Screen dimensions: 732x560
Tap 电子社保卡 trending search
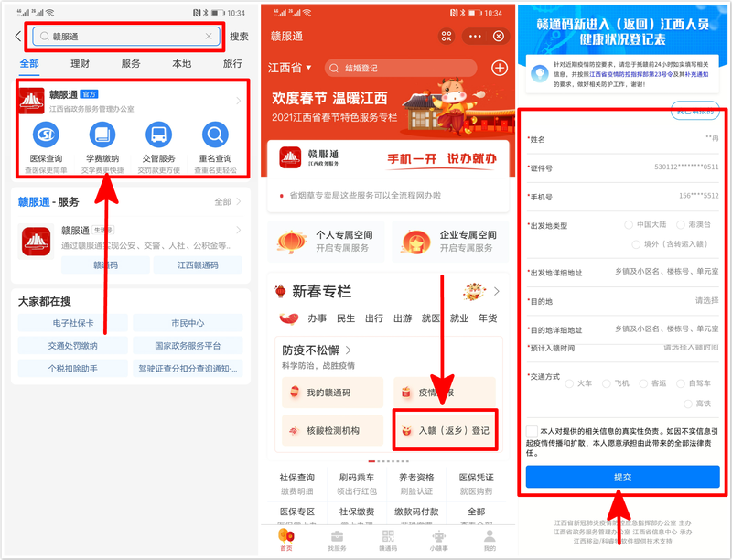[73, 323]
